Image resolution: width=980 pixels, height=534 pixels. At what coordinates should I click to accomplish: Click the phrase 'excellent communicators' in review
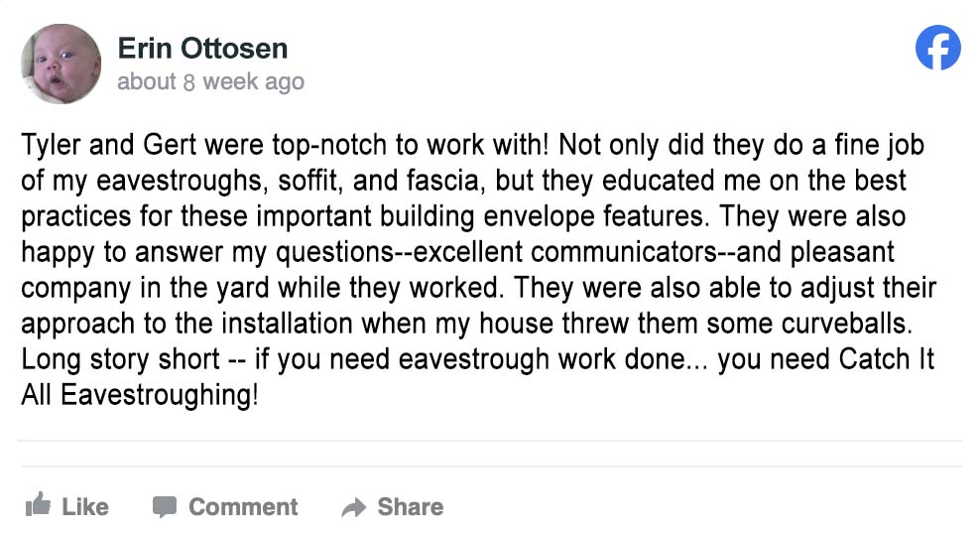(x=564, y=252)
